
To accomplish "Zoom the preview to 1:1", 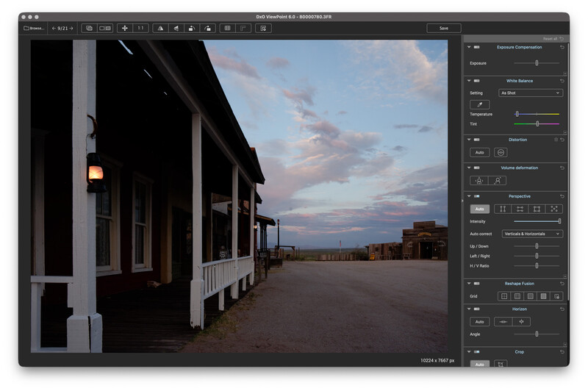I will click(x=140, y=28).
